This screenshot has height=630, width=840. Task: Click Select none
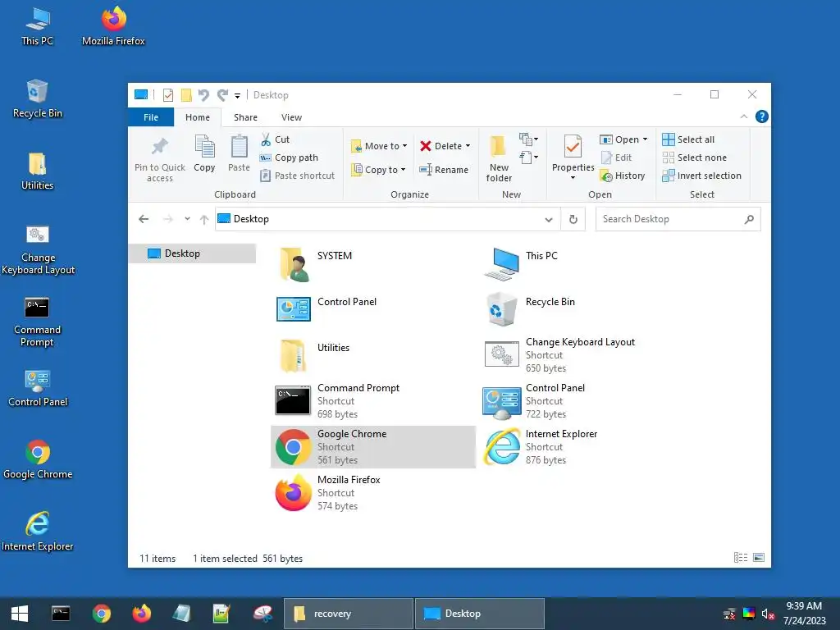[x=694, y=157]
